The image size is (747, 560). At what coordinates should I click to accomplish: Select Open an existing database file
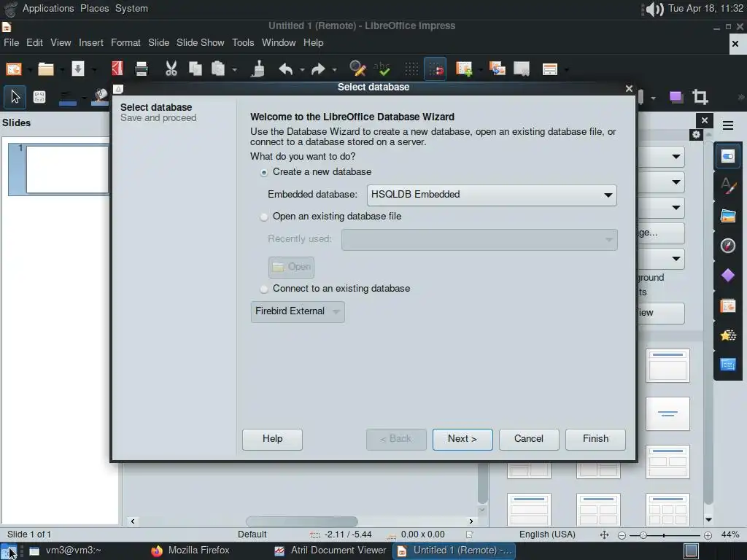tap(330, 217)
